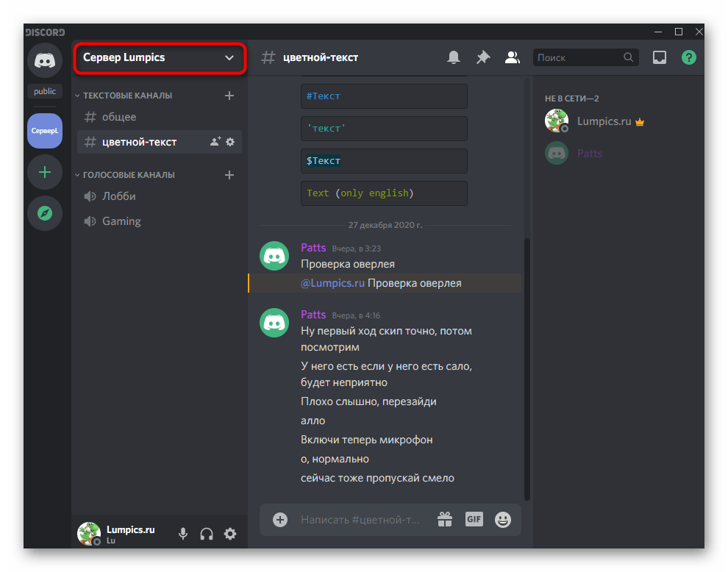The image size is (728, 572).
Task: Collapse the ТЕКСТОВЫЕ КАНАЛЫ category
Action: [124, 96]
